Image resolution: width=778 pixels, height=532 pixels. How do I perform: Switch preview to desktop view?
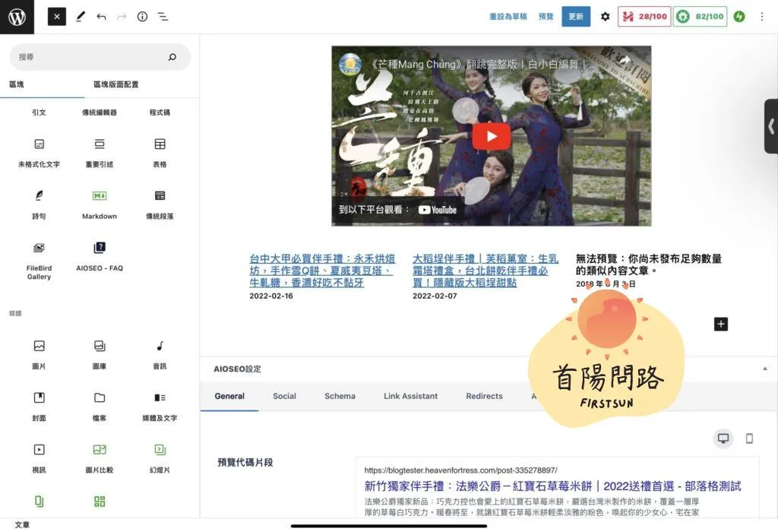click(x=723, y=439)
